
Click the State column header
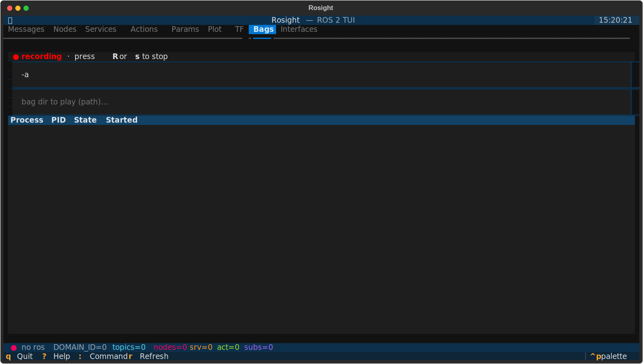85,120
